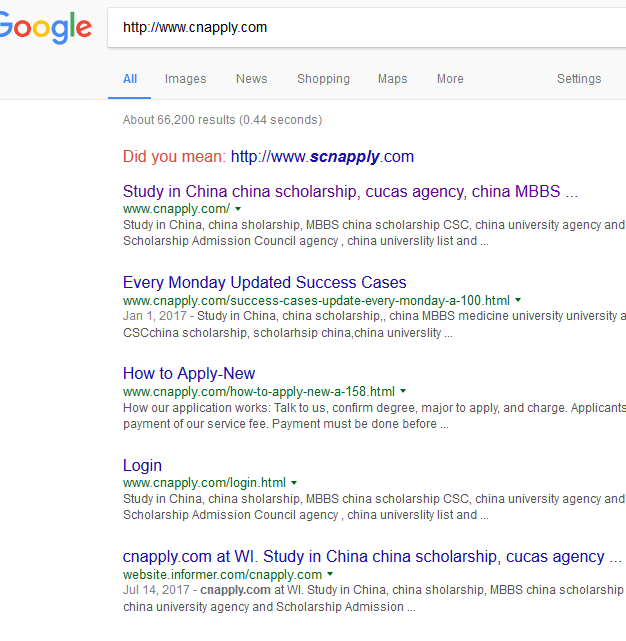Open the Settings menu
Viewport: 626px width, 641px height.
coord(579,78)
